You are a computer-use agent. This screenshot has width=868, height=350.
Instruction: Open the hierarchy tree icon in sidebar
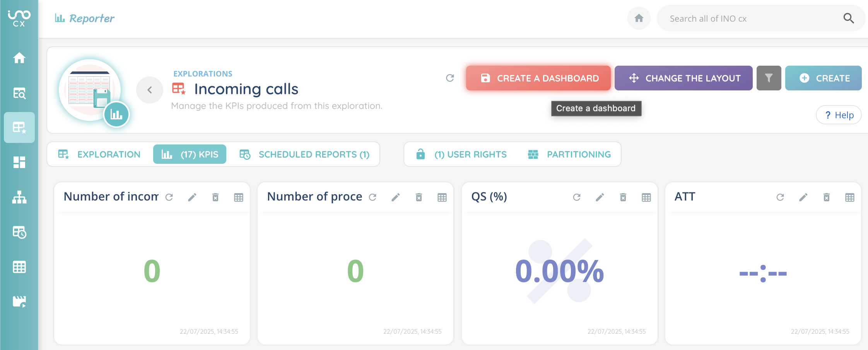(x=19, y=197)
